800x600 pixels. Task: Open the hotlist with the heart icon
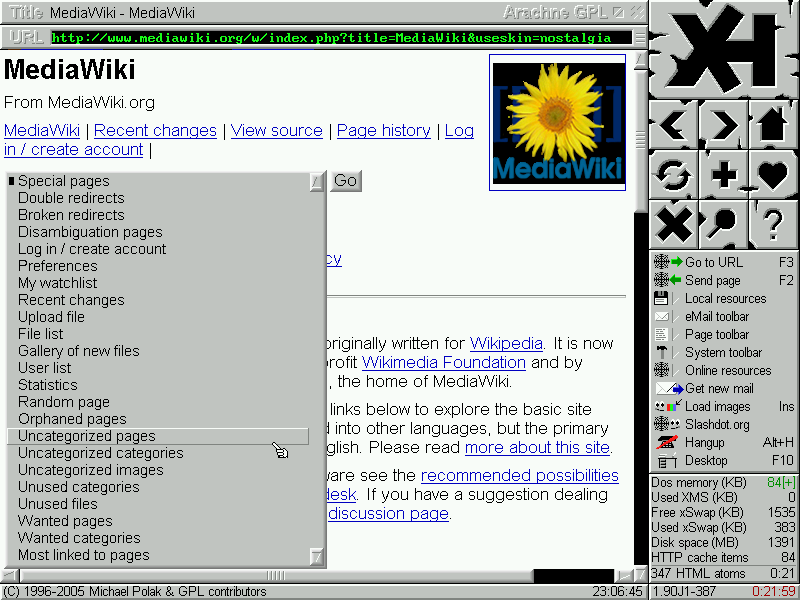click(x=772, y=176)
